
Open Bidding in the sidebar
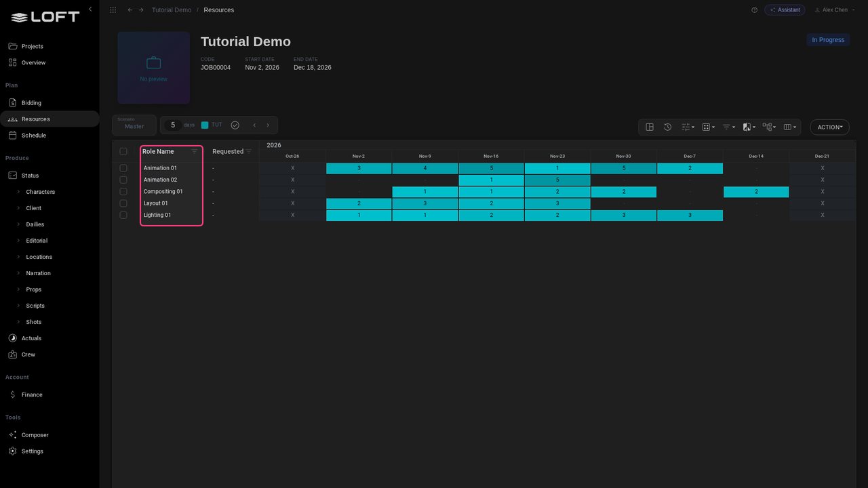[50, 103]
